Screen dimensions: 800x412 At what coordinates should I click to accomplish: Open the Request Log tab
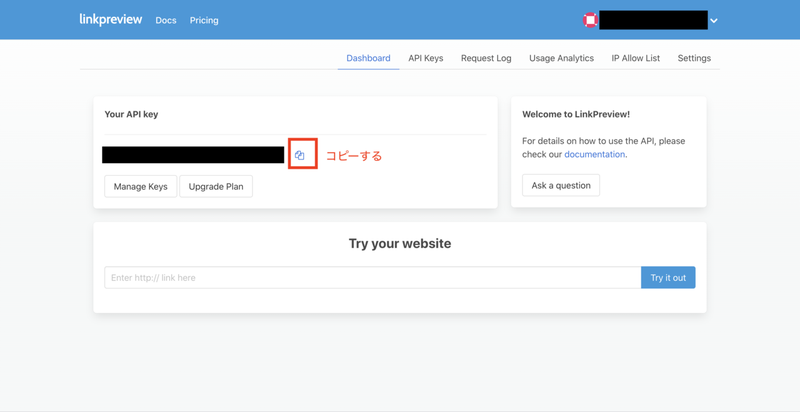486,58
